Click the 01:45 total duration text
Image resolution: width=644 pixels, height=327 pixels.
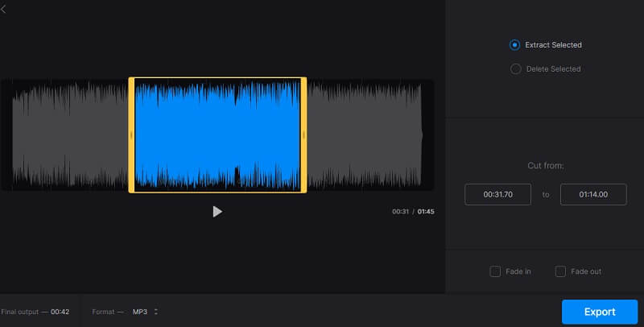point(426,212)
